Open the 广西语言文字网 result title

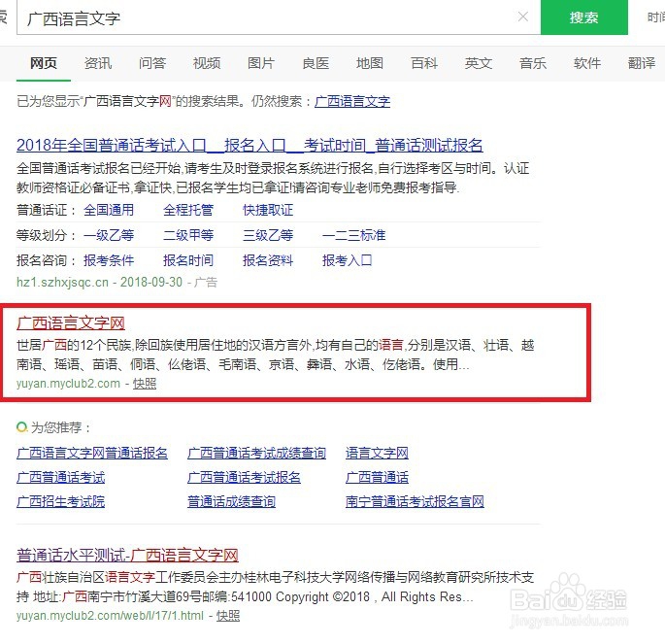71,323
